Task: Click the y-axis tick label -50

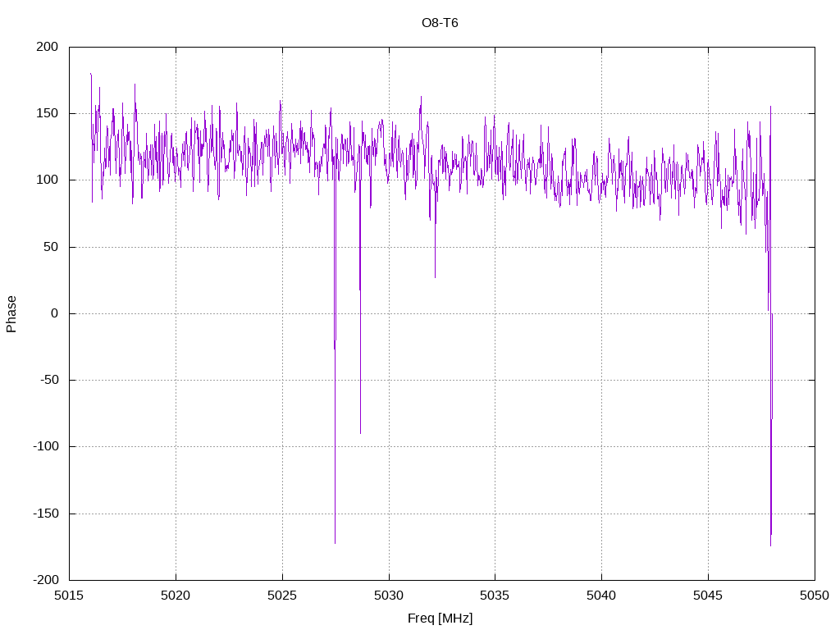Action: pos(50,380)
